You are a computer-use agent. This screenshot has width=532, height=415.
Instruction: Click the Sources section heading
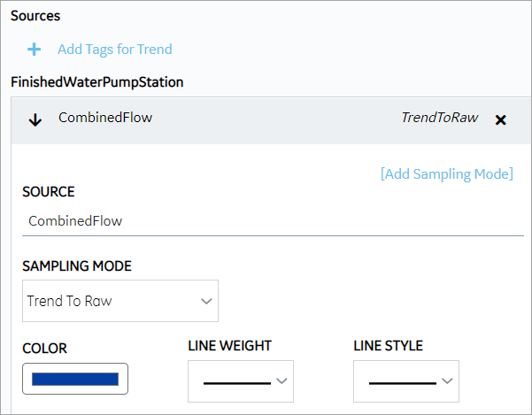tap(35, 16)
